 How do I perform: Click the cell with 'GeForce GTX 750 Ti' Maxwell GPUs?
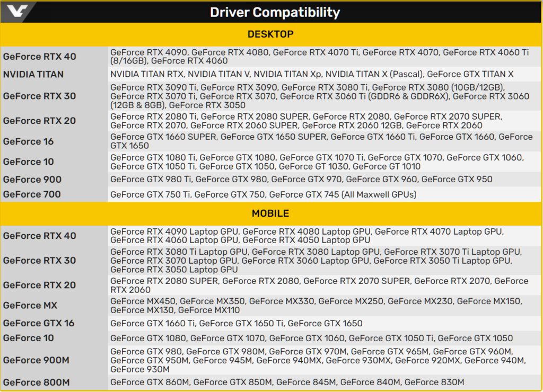[x=325, y=194]
